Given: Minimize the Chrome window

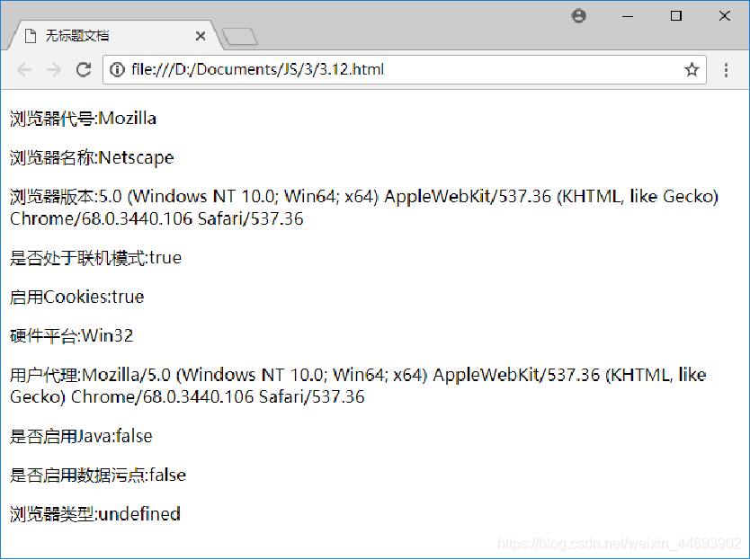Looking at the screenshot, I should 628,16.
